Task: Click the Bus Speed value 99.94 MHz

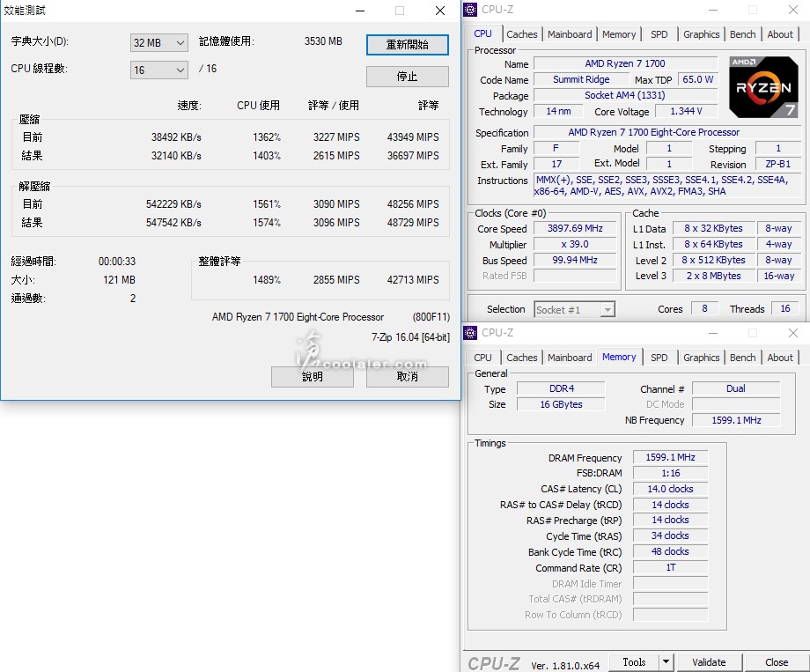Action: pyautogui.click(x=575, y=260)
